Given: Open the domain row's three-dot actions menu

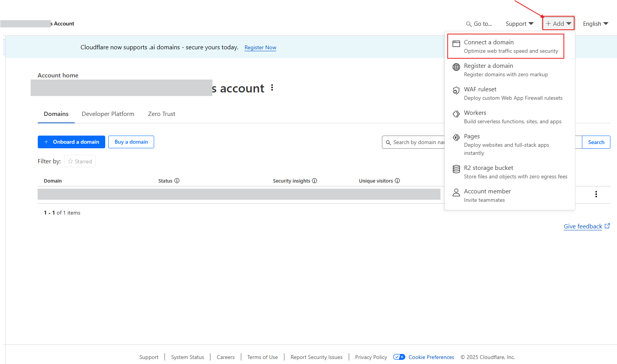Looking at the screenshot, I should click(x=596, y=194).
